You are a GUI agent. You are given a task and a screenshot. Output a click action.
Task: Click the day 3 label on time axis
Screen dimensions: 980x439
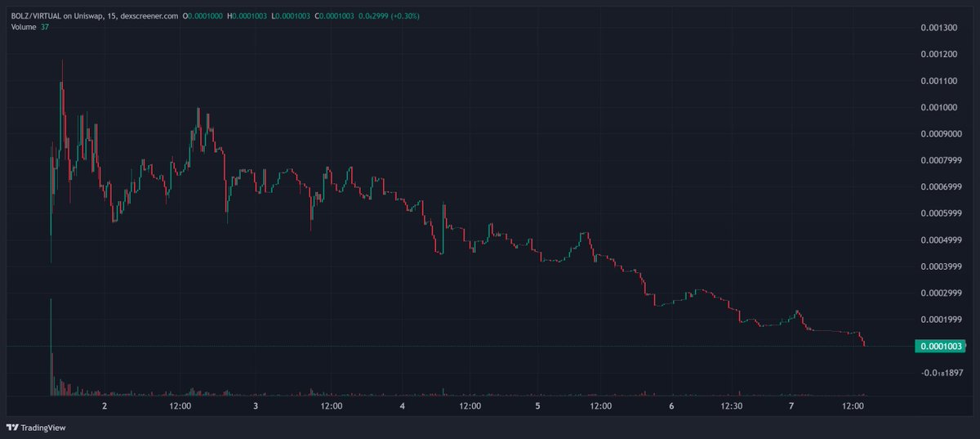[256, 406]
